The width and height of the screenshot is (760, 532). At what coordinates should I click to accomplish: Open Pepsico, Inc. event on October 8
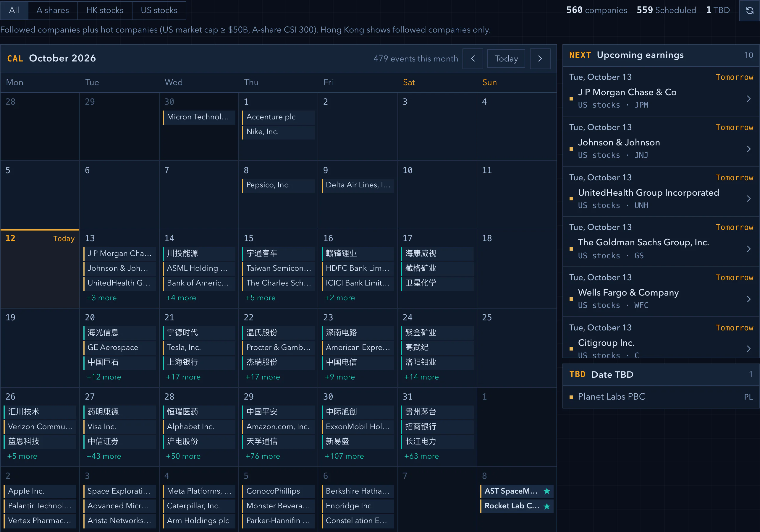(x=278, y=185)
